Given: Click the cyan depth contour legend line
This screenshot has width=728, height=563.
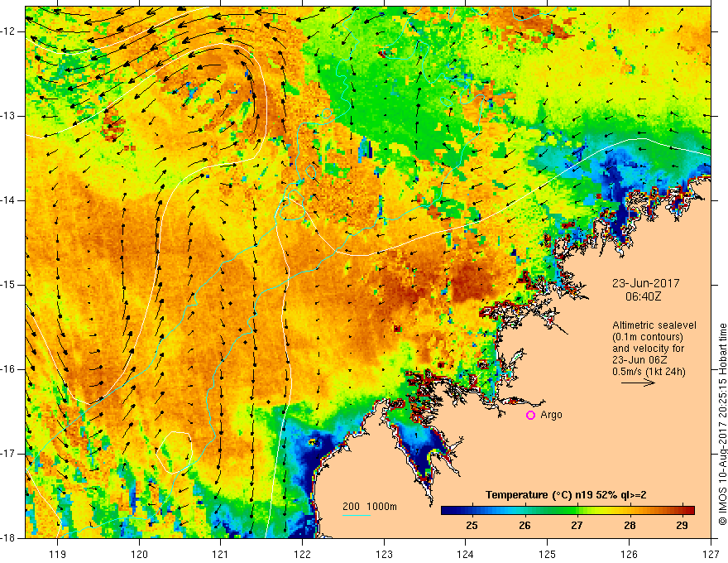Looking at the screenshot, I should pyautogui.click(x=357, y=515).
